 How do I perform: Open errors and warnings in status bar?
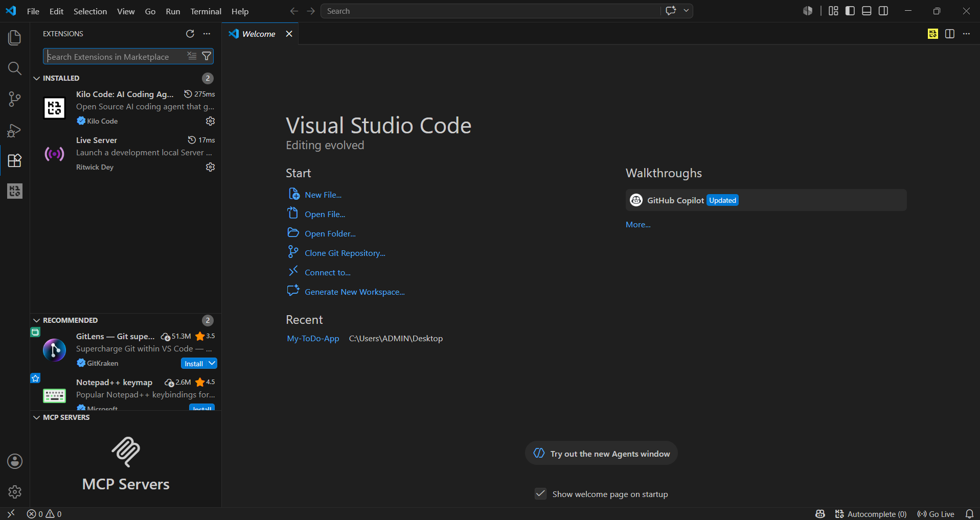pos(44,514)
